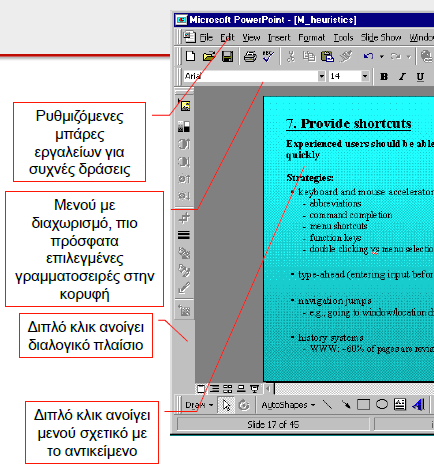This screenshot has height=475, width=434.
Task: Open the Draw dropdown menu
Action: (x=199, y=405)
